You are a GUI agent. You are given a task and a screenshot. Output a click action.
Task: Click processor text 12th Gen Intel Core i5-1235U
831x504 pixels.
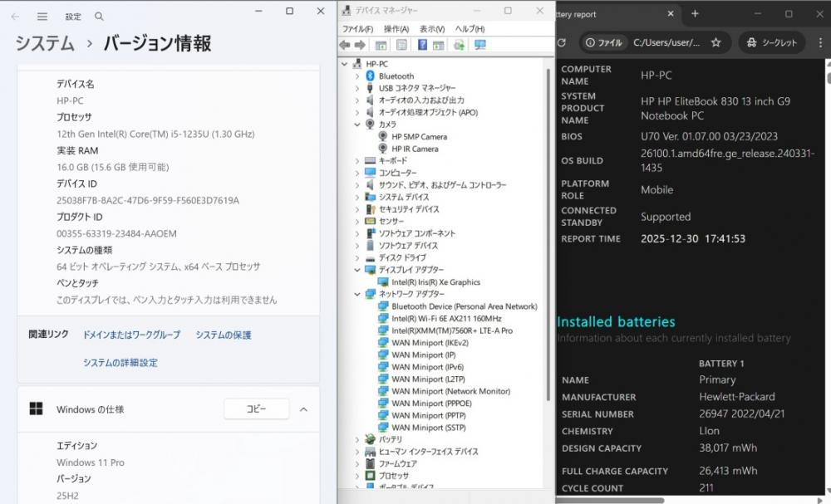pos(155,134)
